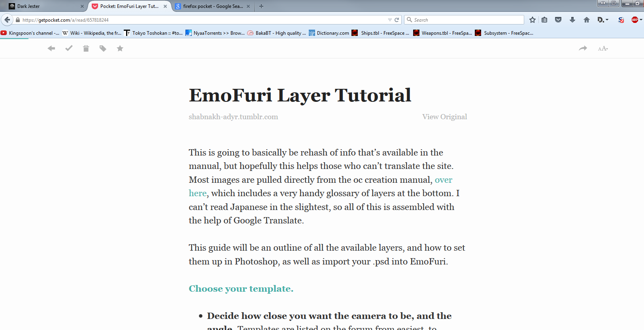644x330 pixels.
Task: Open Adblock Plus ABP menu
Action: tap(636, 20)
